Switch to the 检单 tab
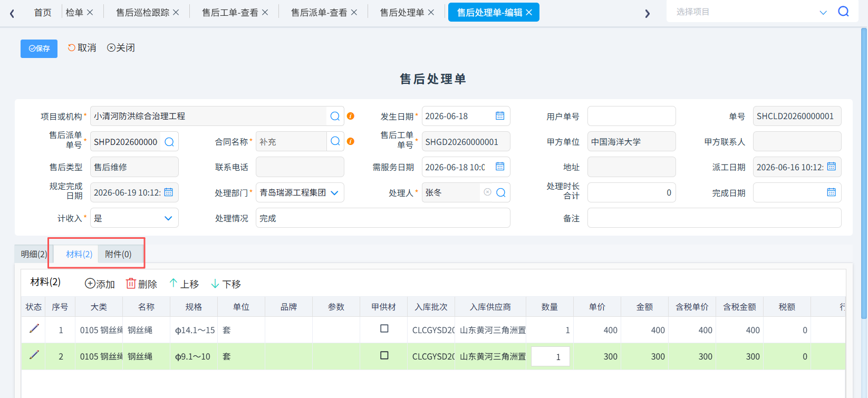Image resolution: width=868 pixels, height=398 pixels. click(74, 12)
